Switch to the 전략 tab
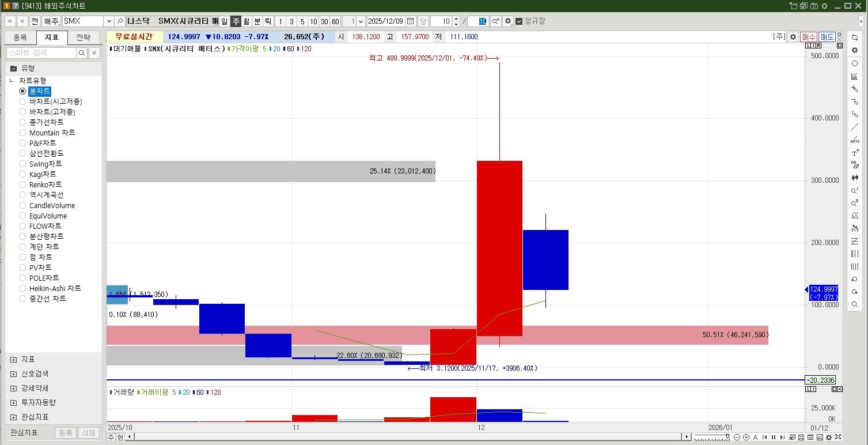This screenshot has width=868, height=445. tap(84, 37)
